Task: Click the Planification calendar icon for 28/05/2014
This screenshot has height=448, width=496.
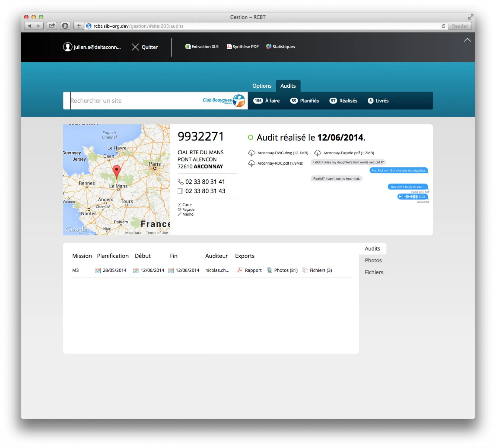Action: click(x=98, y=270)
